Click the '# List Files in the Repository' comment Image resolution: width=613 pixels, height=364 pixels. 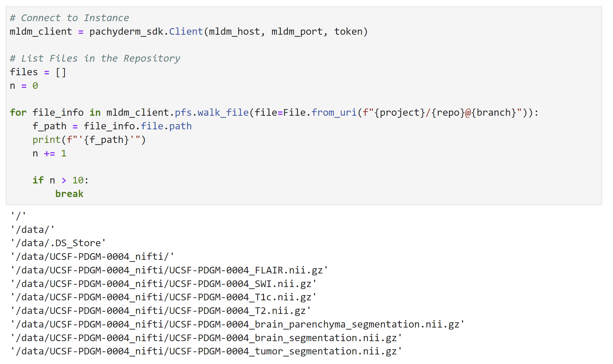95,58
